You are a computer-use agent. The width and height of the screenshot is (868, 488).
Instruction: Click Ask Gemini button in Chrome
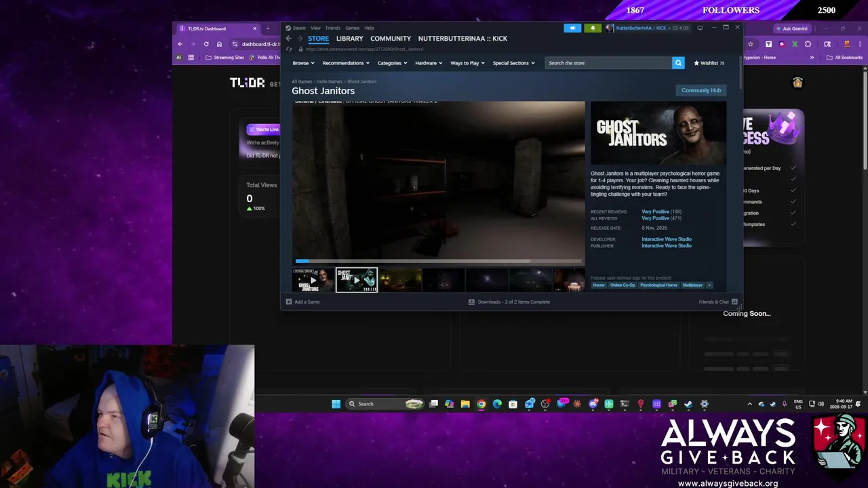792,28
